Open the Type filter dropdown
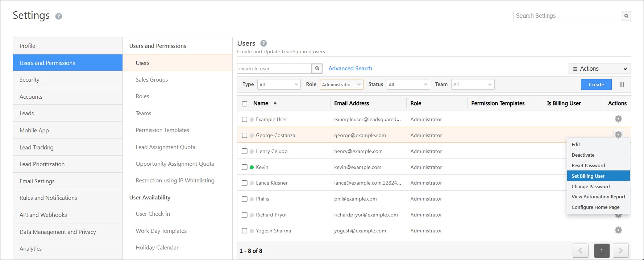The height and width of the screenshot is (260, 644). click(279, 84)
